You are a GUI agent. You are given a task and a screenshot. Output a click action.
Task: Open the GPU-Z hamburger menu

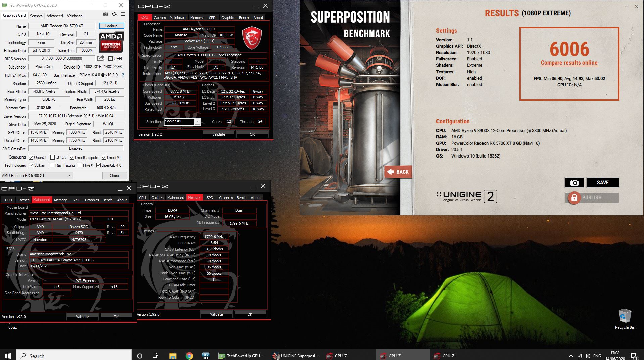(x=123, y=14)
